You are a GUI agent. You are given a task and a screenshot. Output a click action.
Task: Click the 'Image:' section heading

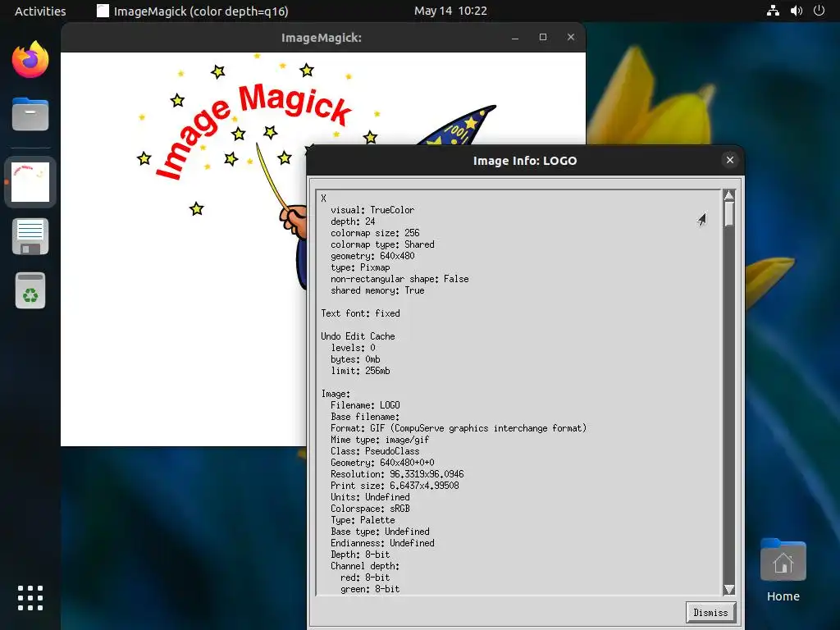point(336,394)
